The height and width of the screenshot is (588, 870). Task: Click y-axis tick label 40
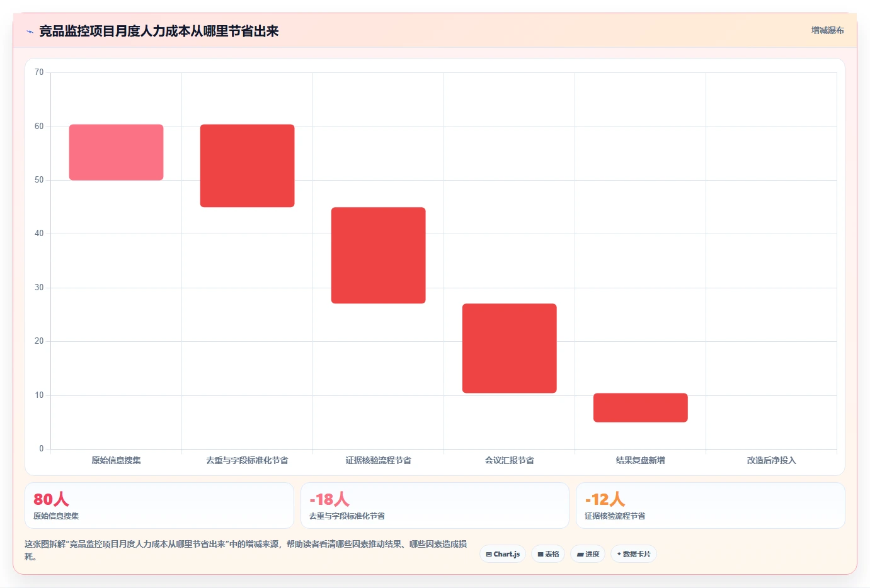tap(39, 234)
